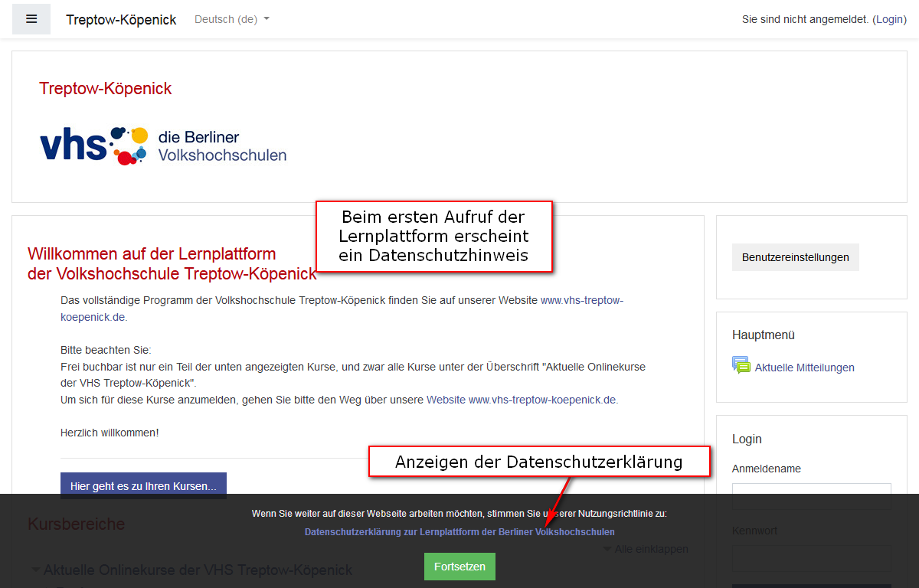The width and height of the screenshot is (919, 588).
Task: Click the Bitte beachten Sie: line
Action: coord(106,350)
